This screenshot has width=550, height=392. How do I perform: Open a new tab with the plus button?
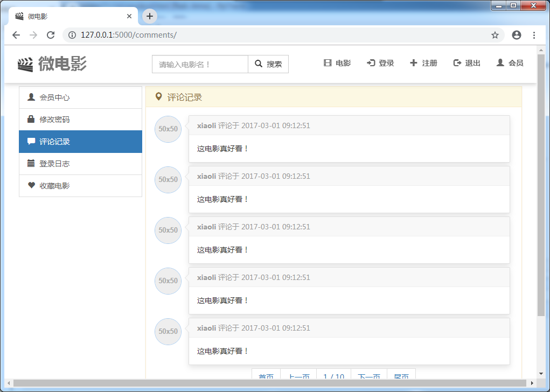(x=150, y=16)
